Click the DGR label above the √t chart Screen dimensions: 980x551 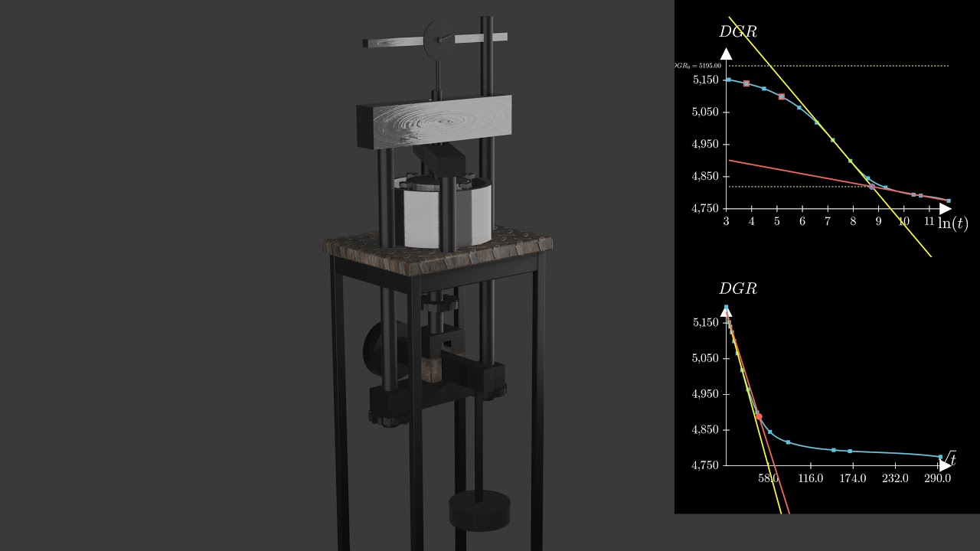click(x=738, y=289)
